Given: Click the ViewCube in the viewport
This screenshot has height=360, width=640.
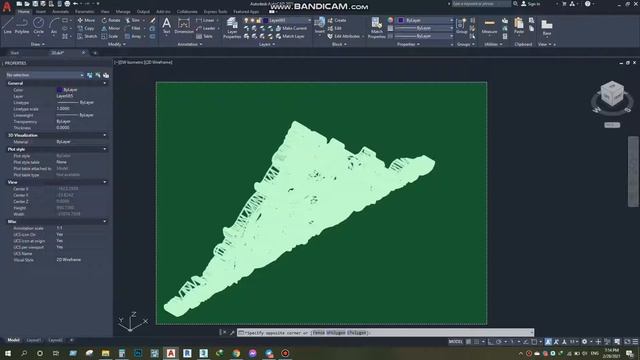Looking at the screenshot, I should click(x=612, y=94).
